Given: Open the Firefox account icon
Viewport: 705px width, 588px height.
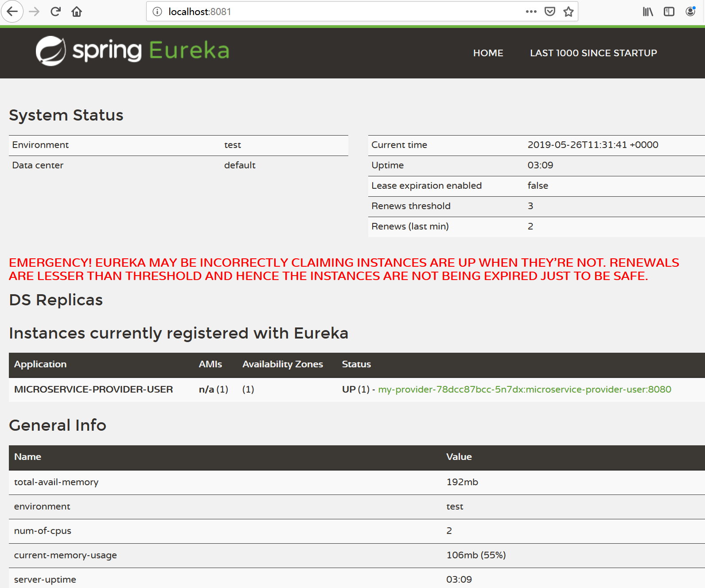Looking at the screenshot, I should 690,12.
